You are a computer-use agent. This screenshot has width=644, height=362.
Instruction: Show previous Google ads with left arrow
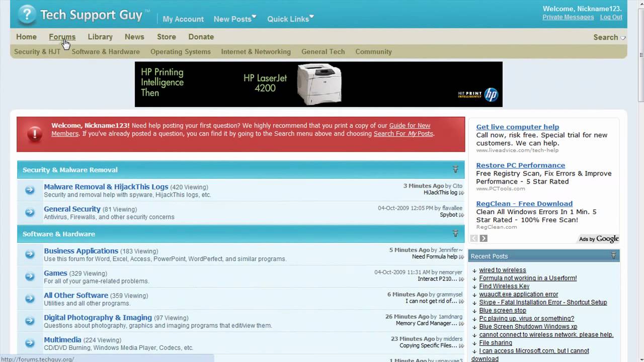pyautogui.click(x=474, y=238)
